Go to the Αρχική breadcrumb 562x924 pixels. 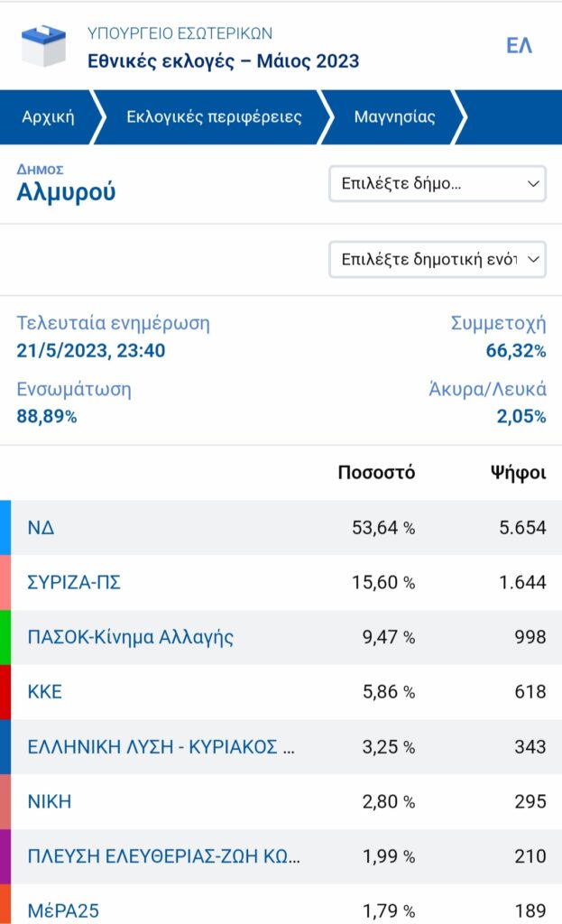pos(48,117)
